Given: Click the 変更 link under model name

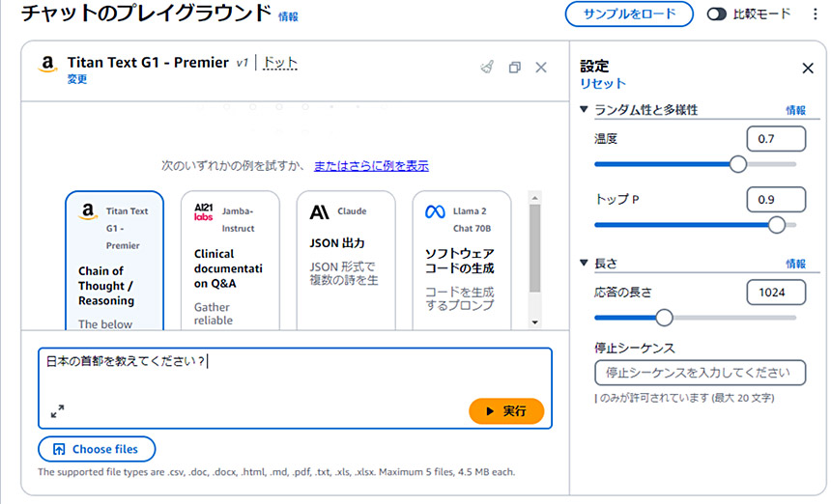Looking at the screenshot, I should click(77, 79).
